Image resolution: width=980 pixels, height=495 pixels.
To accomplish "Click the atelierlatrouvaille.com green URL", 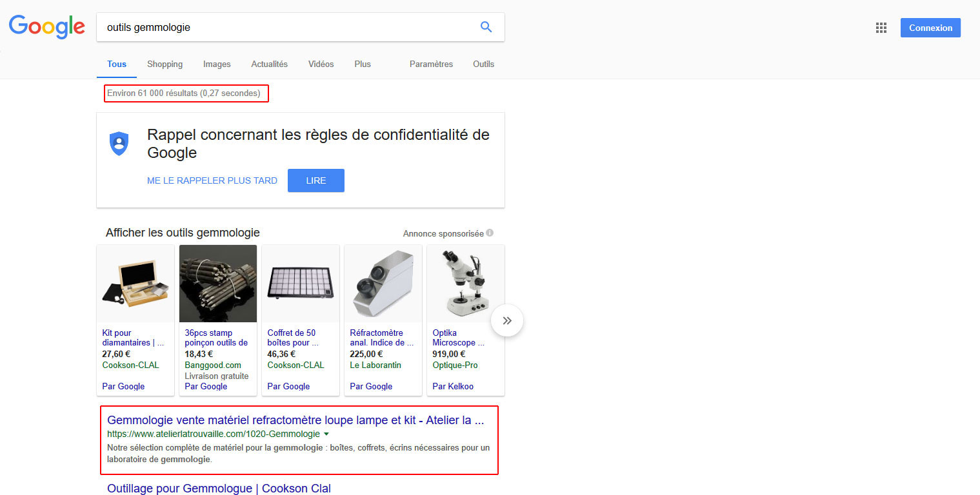I will [x=214, y=434].
